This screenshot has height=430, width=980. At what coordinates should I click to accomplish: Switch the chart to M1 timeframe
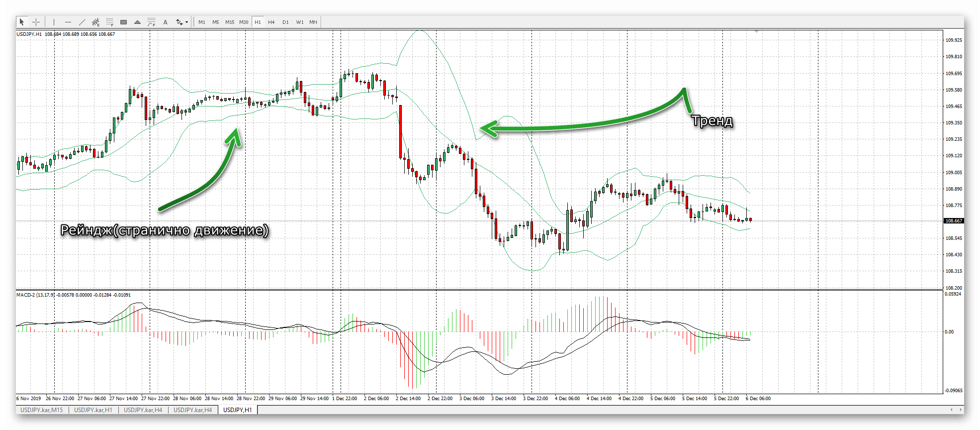(x=202, y=22)
